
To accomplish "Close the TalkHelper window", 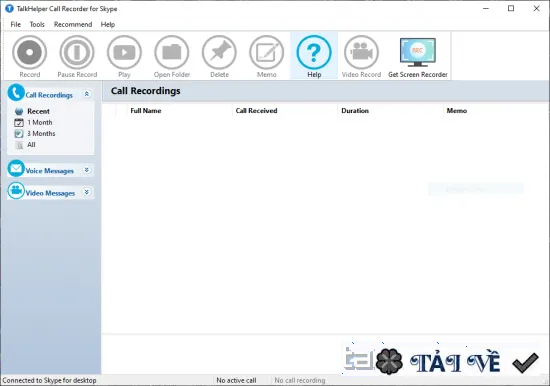I will point(536,8).
